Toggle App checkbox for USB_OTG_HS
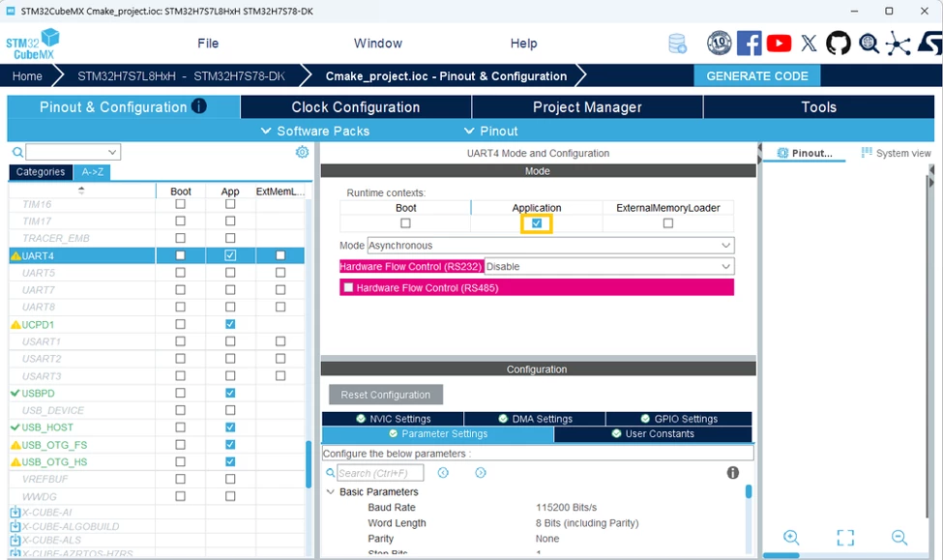This screenshot has width=943, height=560. [x=230, y=462]
